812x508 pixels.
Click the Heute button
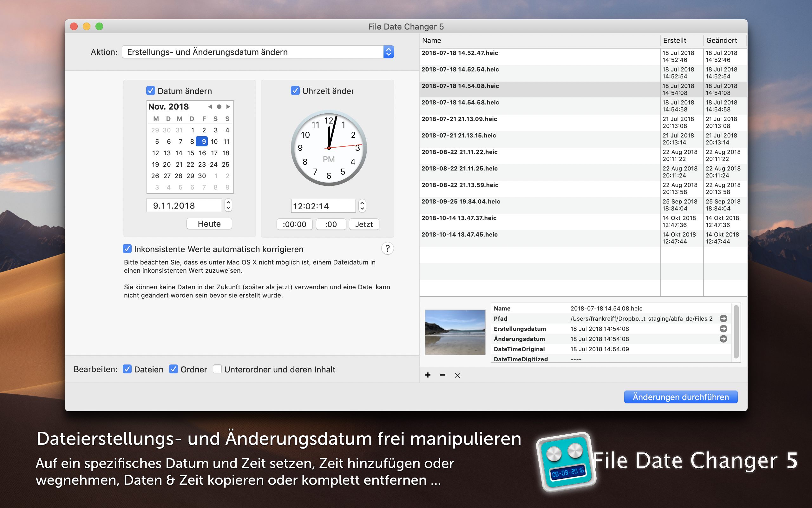click(209, 224)
